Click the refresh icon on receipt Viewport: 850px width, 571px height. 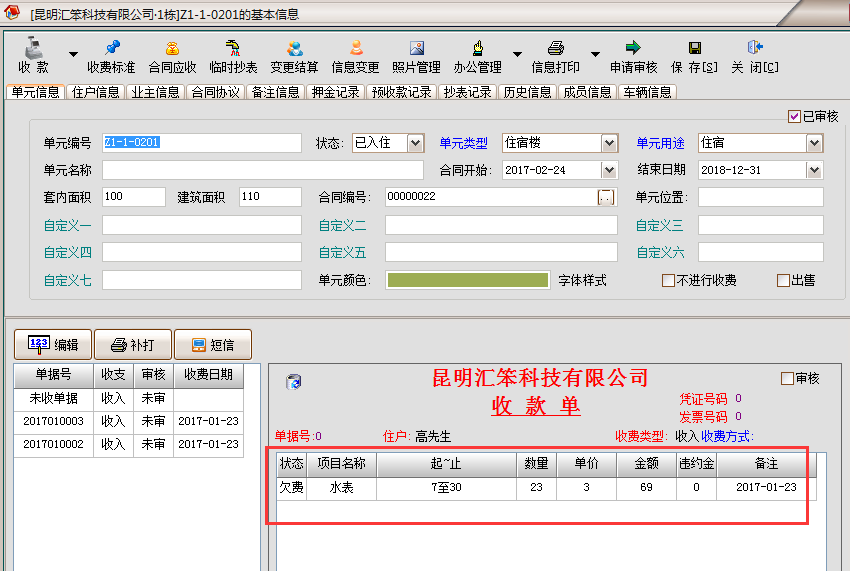(293, 381)
